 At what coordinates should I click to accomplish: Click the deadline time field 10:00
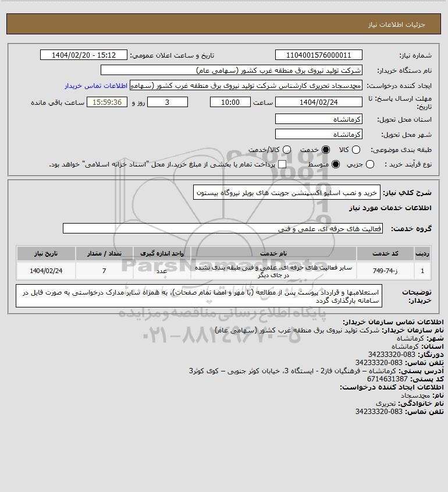pos(230,102)
